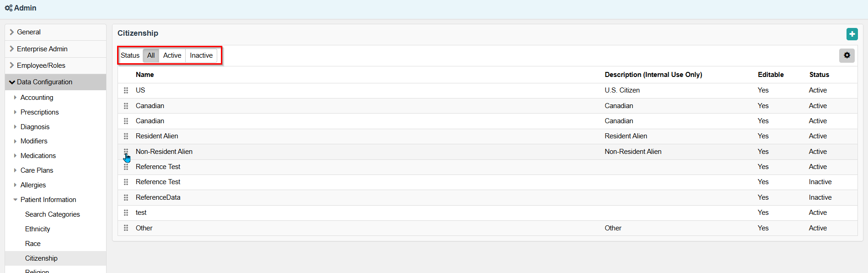Expand the Accounting tree item

[x=37, y=98]
